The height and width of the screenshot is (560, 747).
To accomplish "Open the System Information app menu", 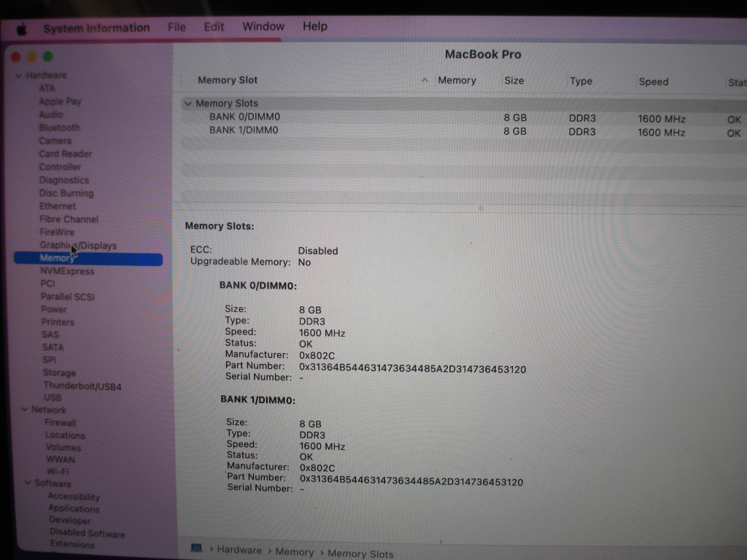I will tap(97, 28).
